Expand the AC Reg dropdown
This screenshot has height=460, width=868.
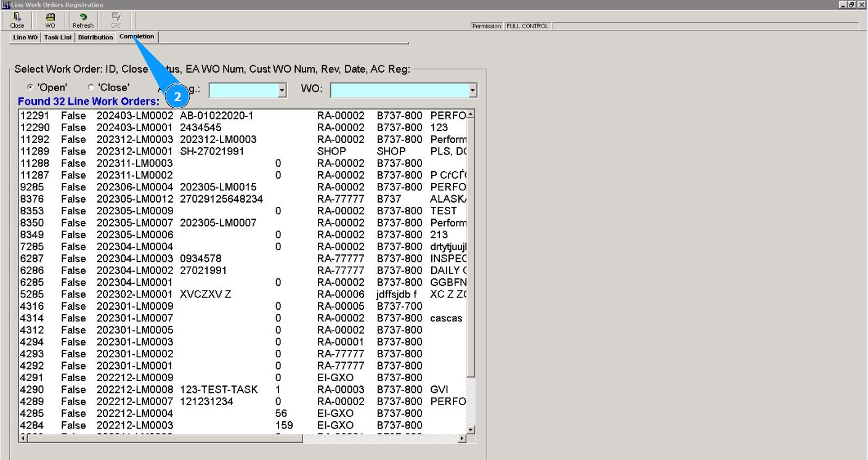click(x=282, y=91)
